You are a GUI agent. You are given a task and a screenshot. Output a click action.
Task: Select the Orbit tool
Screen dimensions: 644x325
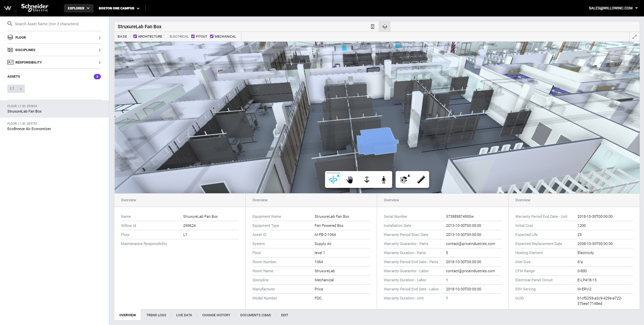click(333, 179)
